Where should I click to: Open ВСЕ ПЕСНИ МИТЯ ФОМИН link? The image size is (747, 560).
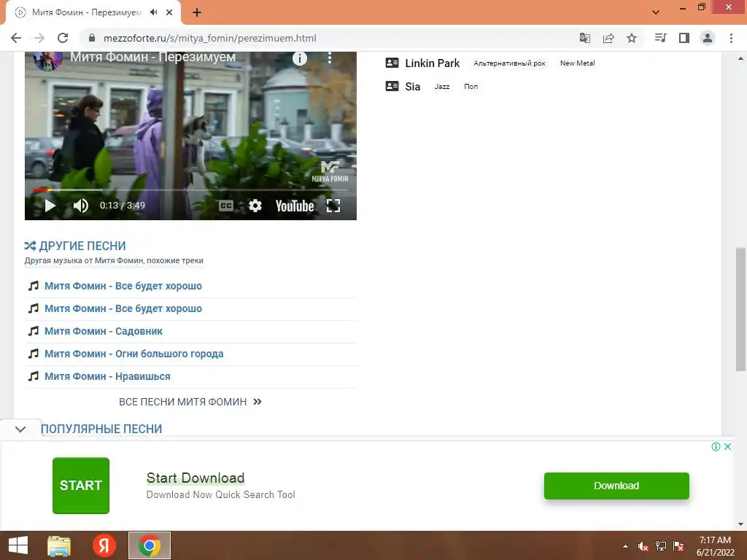tap(190, 402)
